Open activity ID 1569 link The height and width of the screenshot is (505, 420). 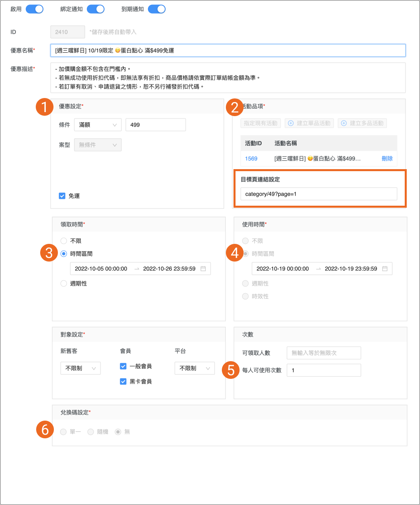tap(251, 159)
